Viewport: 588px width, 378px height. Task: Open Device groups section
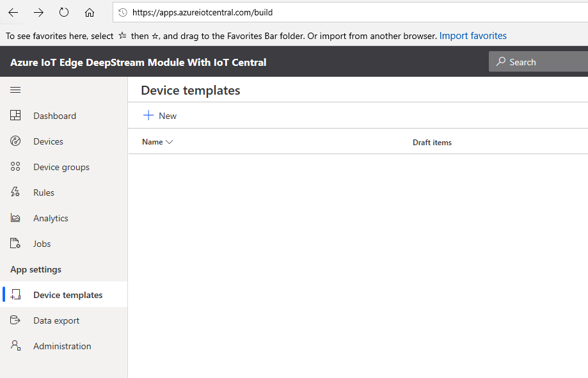[61, 167]
